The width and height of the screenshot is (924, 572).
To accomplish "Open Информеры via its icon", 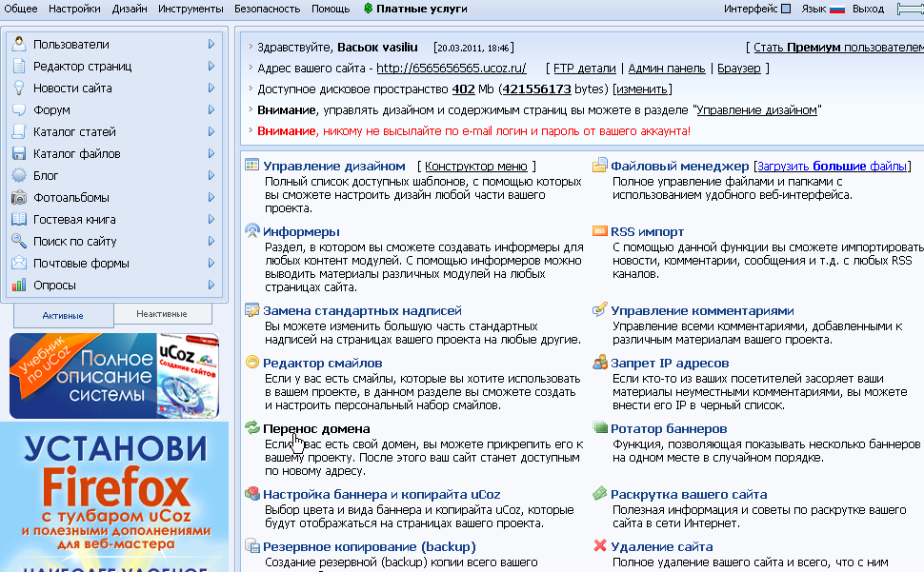I will coord(251,231).
